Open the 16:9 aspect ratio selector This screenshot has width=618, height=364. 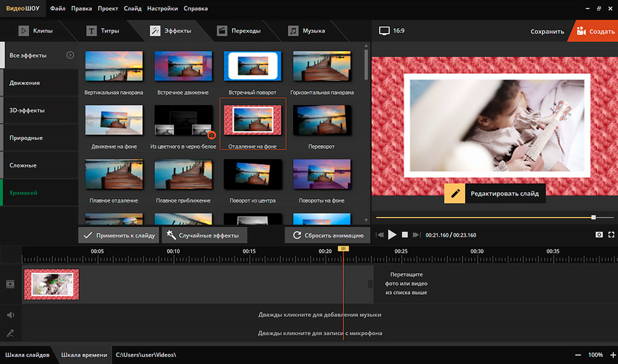click(392, 31)
